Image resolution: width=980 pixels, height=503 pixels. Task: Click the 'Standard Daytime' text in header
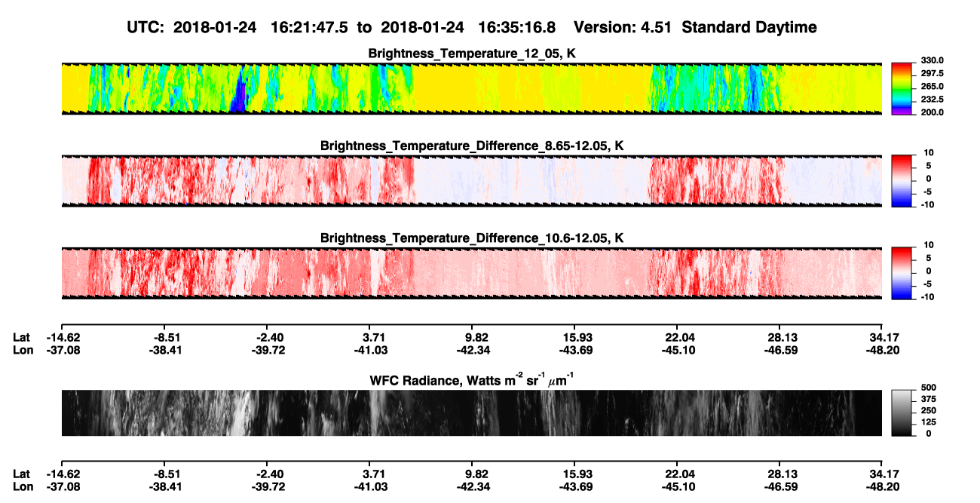751,27
